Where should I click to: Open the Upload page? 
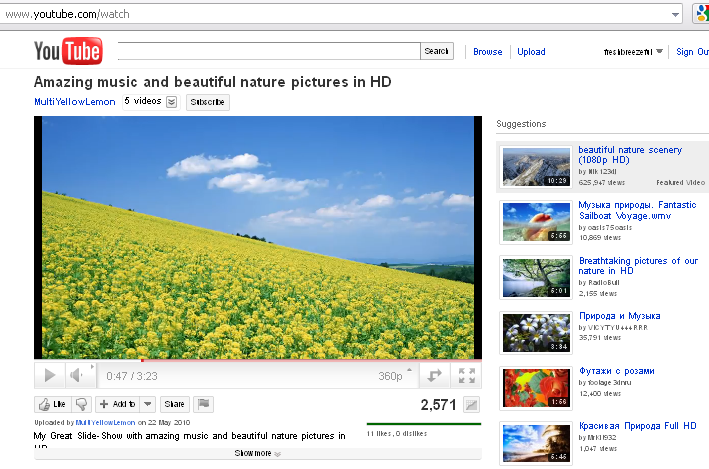531,52
